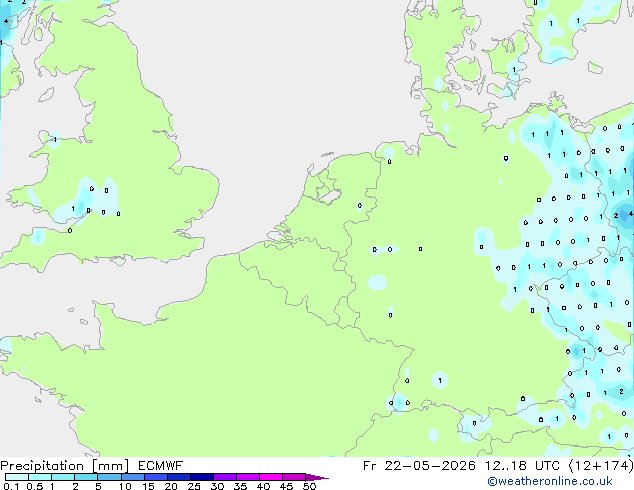The height and width of the screenshot is (490, 634).
Task: Click the "25" legend scale label
Action: click(x=194, y=486)
